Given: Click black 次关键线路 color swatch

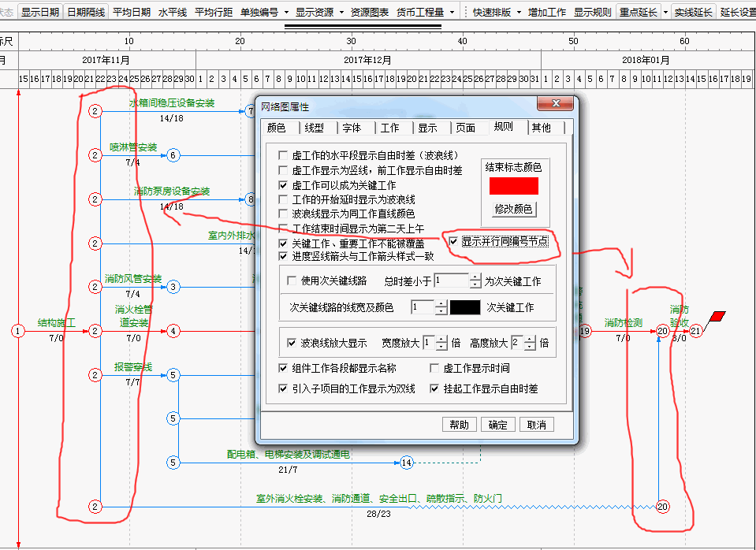Looking at the screenshot, I should coord(465,307).
